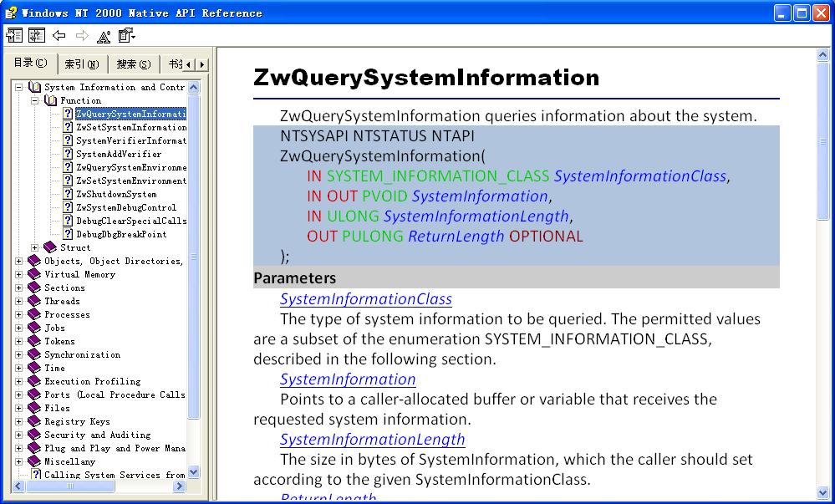Select ZwSetSystemEnvironment tree entry
The width and height of the screenshot is (835, 504).
131,181
